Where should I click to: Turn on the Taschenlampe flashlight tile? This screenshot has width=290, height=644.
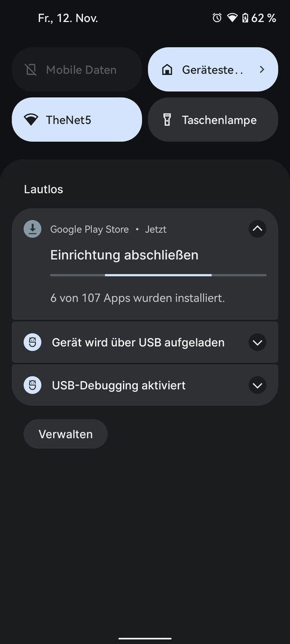tap(213, 119)
